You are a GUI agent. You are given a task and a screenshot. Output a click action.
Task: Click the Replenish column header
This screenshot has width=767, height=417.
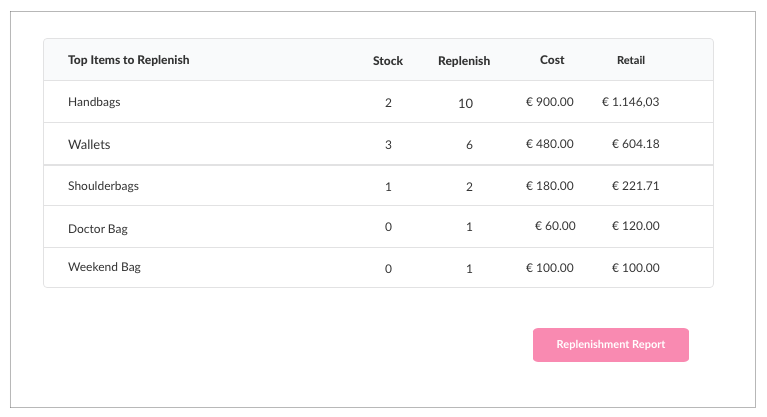point(464,61)
